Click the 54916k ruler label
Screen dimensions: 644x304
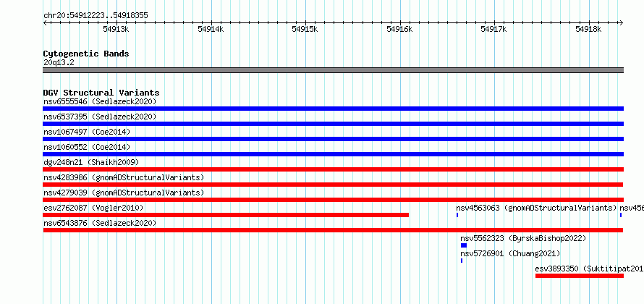[399, 29]
